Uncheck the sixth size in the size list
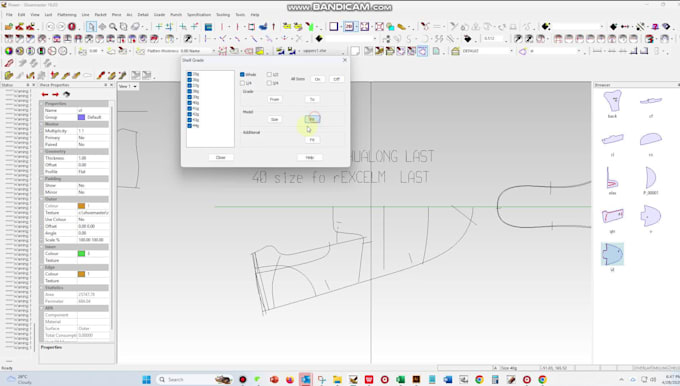Screen dimensions: 680x386 (190, 103)
